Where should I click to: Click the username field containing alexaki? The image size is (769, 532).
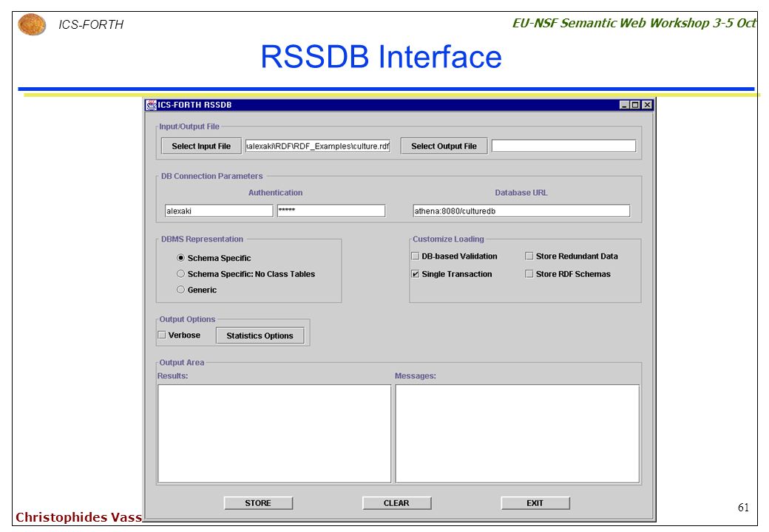219,211
